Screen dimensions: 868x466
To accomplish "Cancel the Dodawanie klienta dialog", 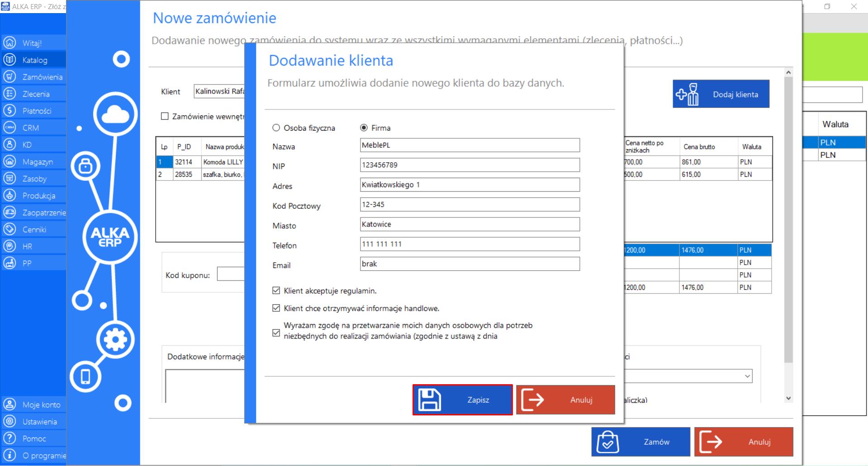I will (565, 400).
